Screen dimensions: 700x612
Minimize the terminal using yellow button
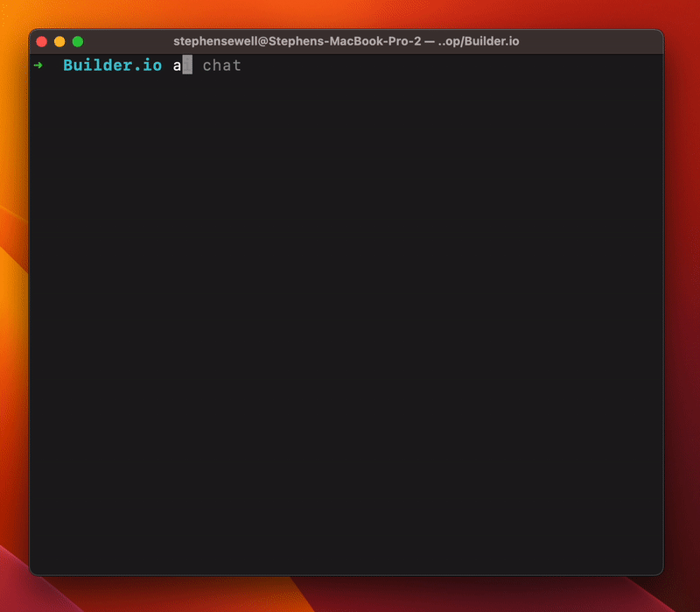coord(59,40)
